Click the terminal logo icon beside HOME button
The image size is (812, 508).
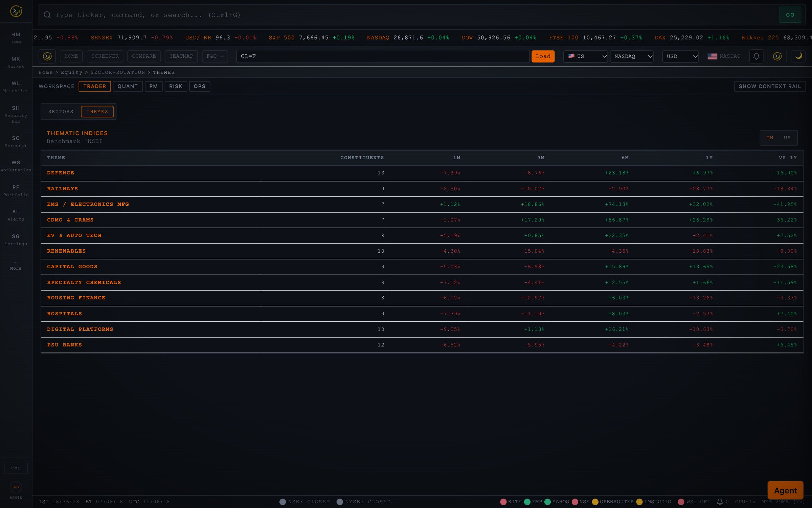point(47,56)
